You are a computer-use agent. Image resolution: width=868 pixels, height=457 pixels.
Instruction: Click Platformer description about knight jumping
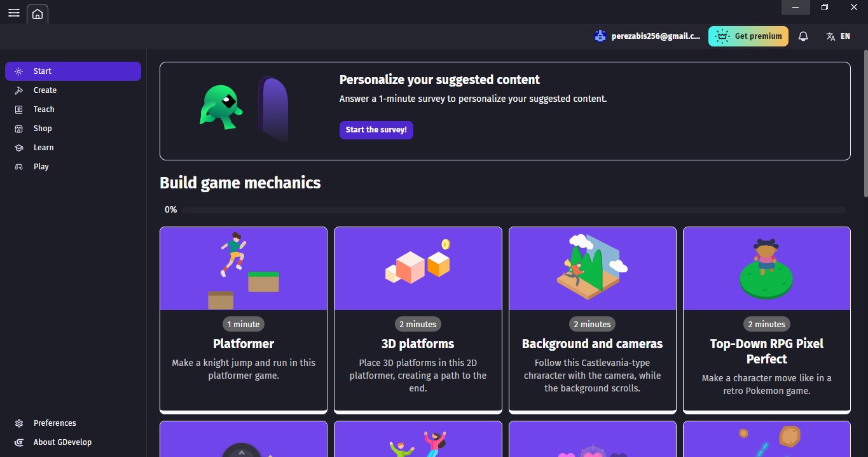click(244, 369)
